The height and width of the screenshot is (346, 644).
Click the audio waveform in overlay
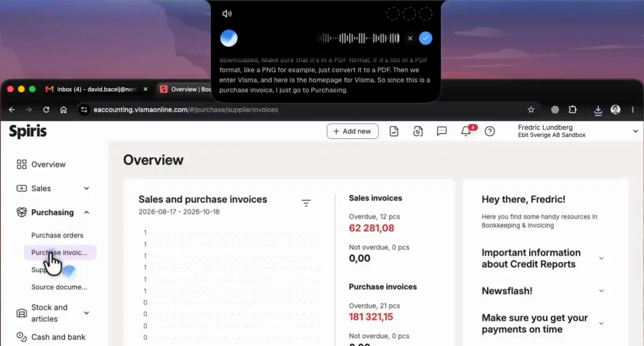coord(358,38)
